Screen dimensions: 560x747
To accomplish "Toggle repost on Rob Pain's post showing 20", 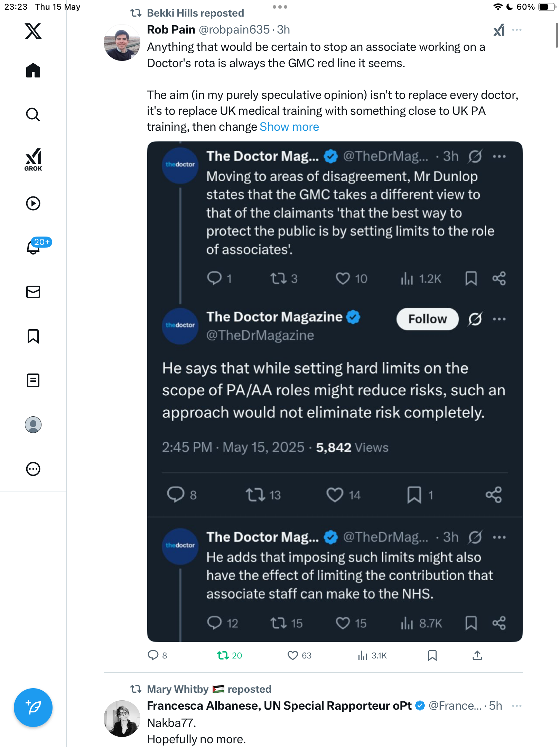I will (230, 655).
